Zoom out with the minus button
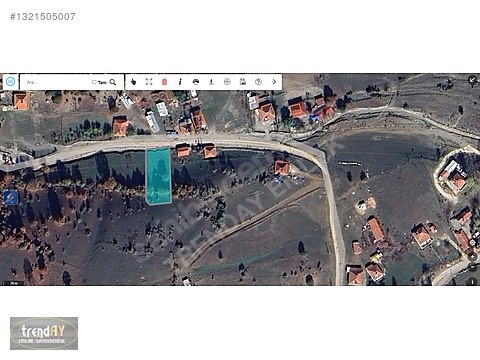The height and width of the screenshot is (360, 480). 473,266
